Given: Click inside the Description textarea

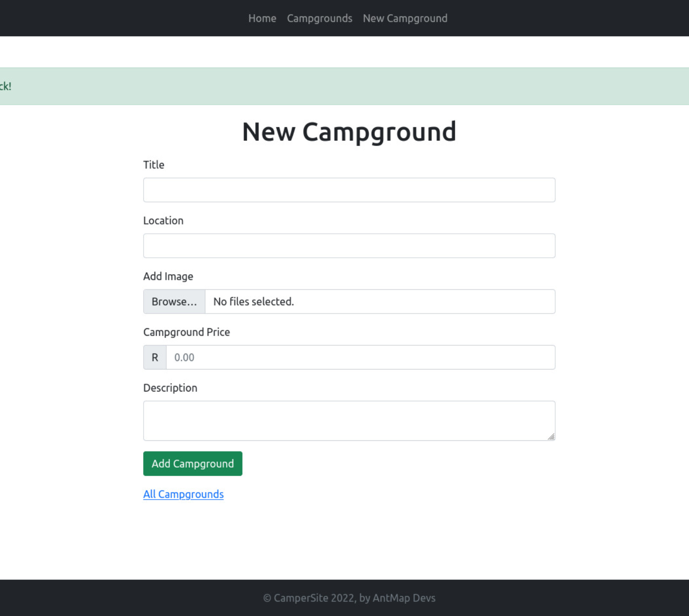Looking at the screenshot, I should pyautogui.click(x=349, y=421).
